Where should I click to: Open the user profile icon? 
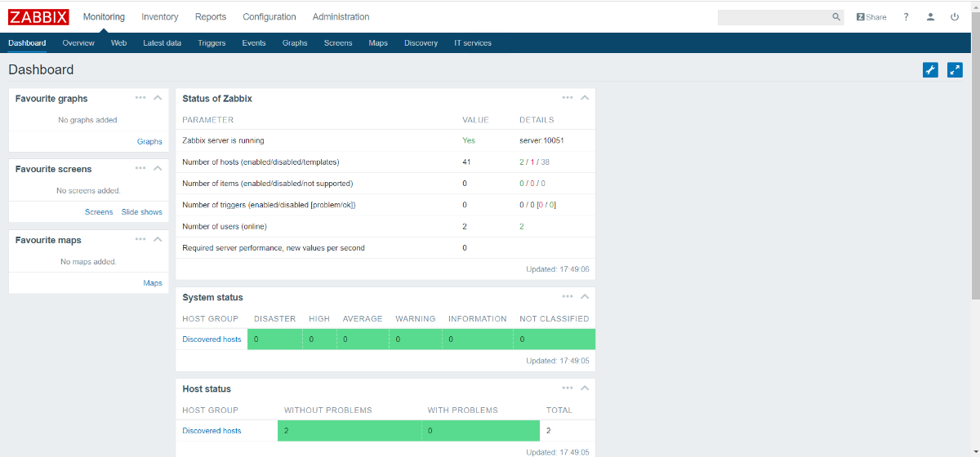pyautogui.click(x=930, y=17)
